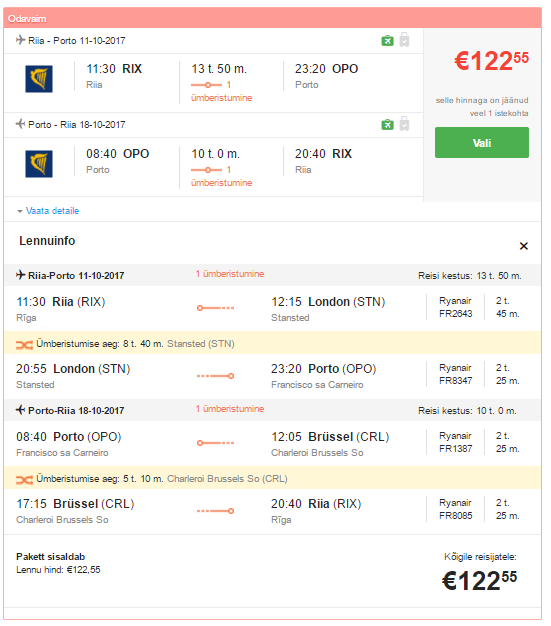Click the Lennuinfo Porto-Riia 18-10-2017 section header

pyautogui.click(x=272, y=410)
